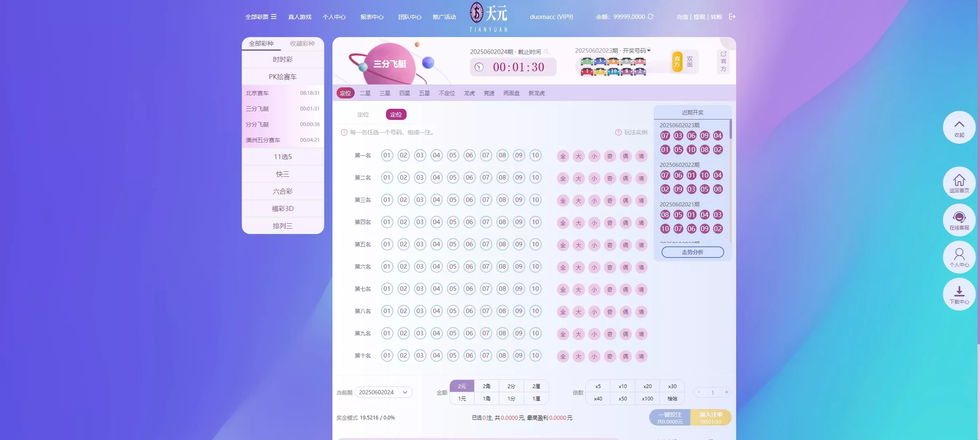Screen dimensions: 980x440
Task: Switch to the 龙虎 play tab
Action: point(469,93)
